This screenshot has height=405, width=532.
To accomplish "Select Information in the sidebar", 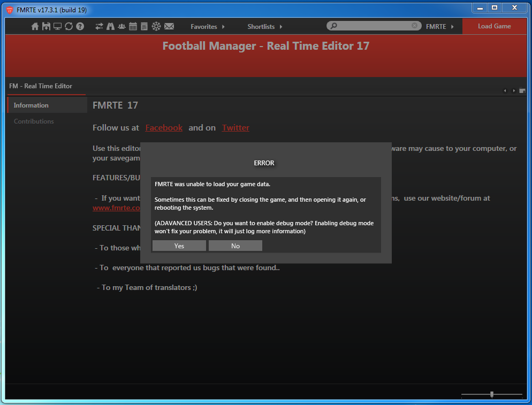I will pyautogui.click(x=47, y=105).
